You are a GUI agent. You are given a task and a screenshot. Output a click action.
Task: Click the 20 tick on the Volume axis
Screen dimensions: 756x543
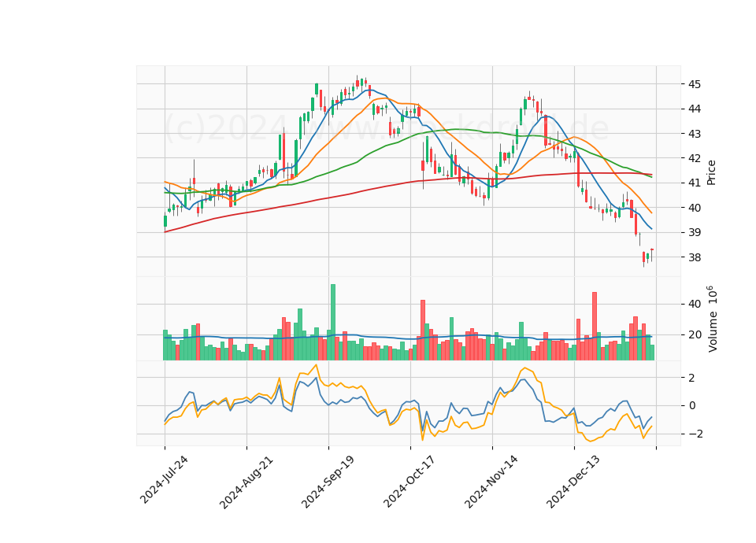click(695, 335)
